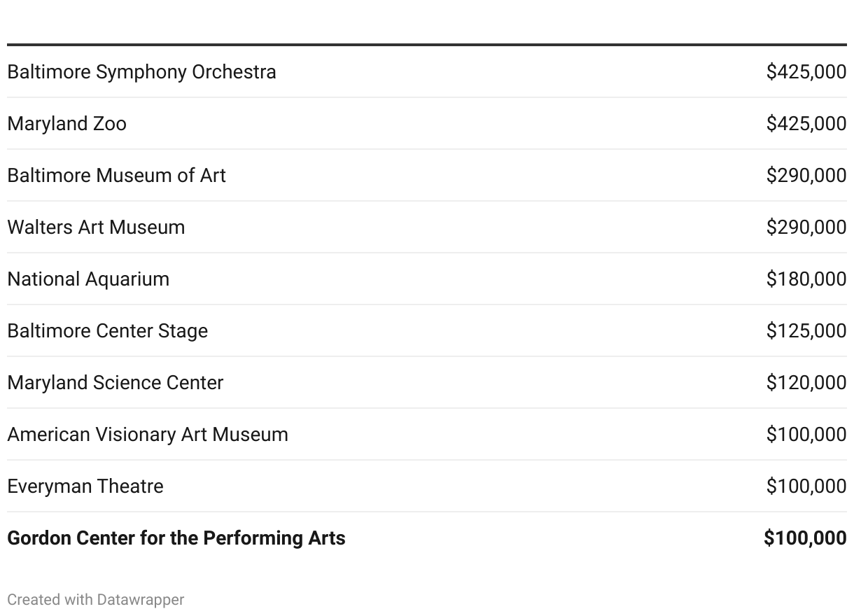Select the Baltimore Symphony Orchestra row name
This screenshot has height=616, width=854.
(x=141, y=72)
